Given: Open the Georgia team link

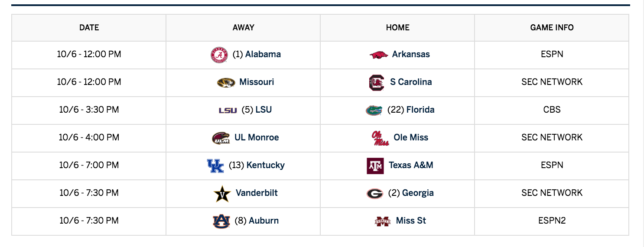Looking at the screenshot, I should pyautogui.click(x=418, y=193).
